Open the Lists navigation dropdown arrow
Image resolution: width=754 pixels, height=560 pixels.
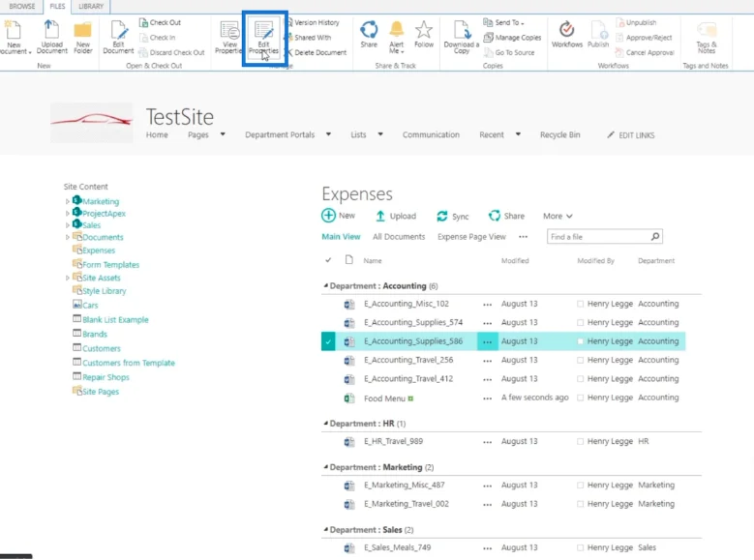[380, 134]
